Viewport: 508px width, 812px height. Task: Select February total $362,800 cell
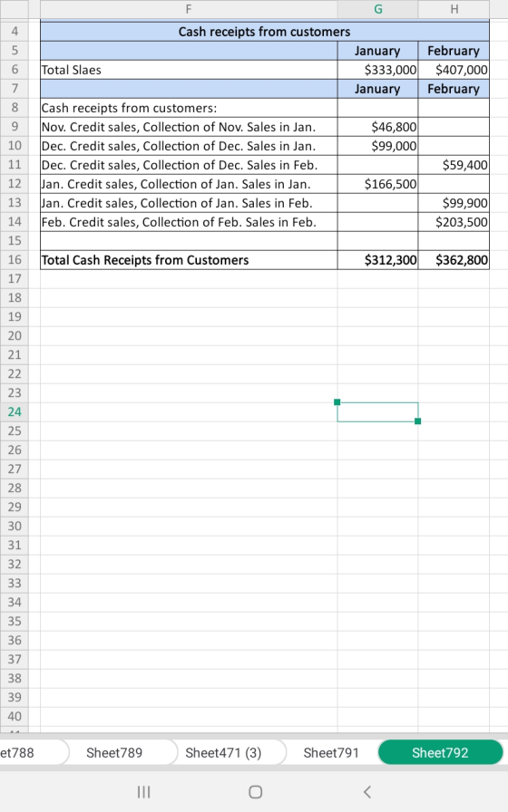coord(454,260)
